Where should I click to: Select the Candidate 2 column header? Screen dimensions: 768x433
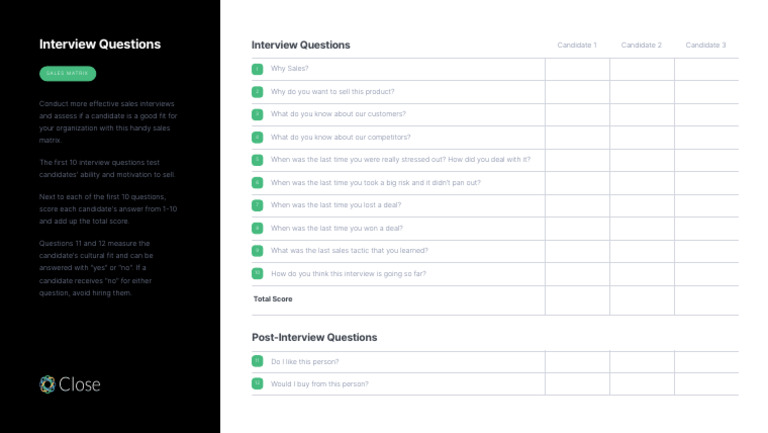(x=641, y=45)
